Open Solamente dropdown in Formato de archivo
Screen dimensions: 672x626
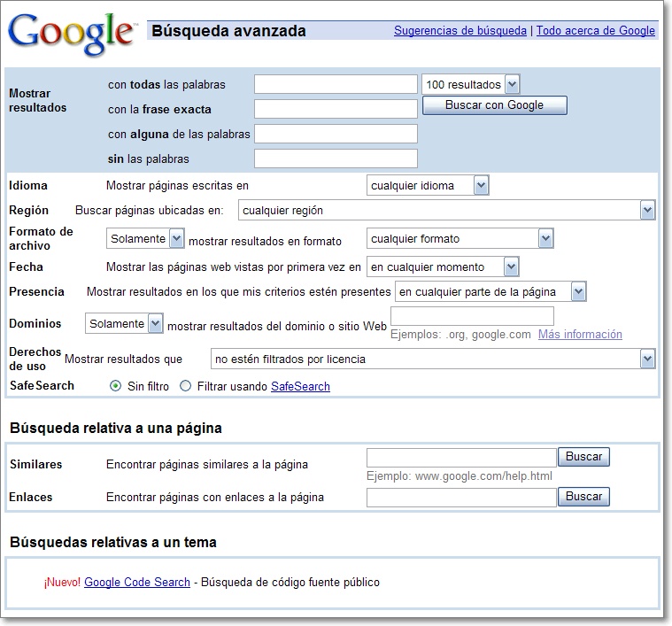(145, 239)
